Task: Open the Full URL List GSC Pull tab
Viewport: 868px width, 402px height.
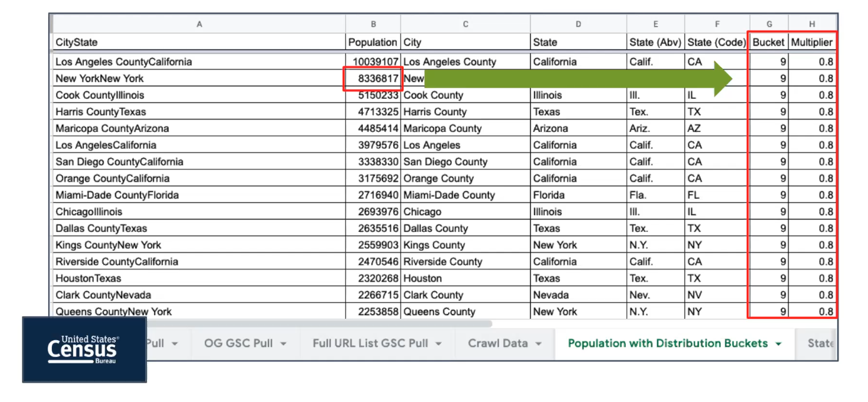Action: (370, 343)
